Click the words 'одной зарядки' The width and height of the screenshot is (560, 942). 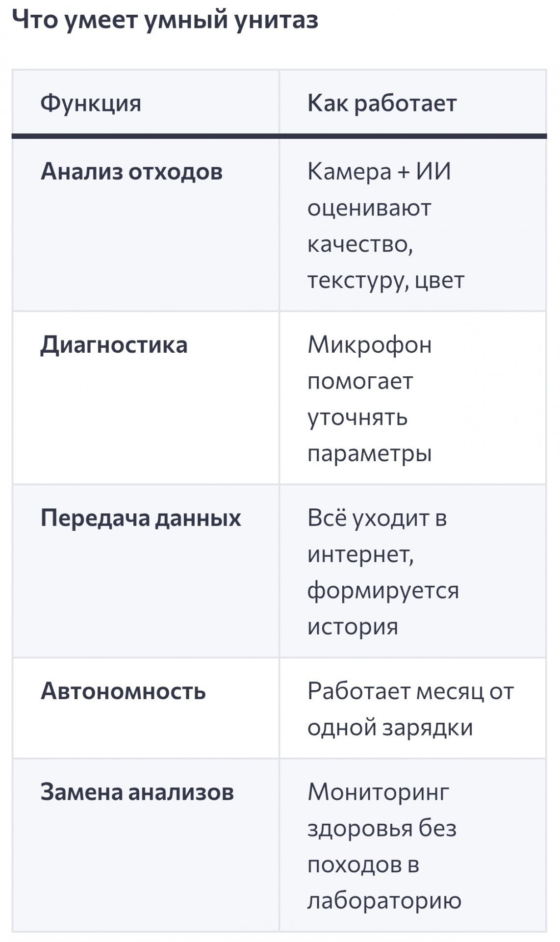click(390, 728)
